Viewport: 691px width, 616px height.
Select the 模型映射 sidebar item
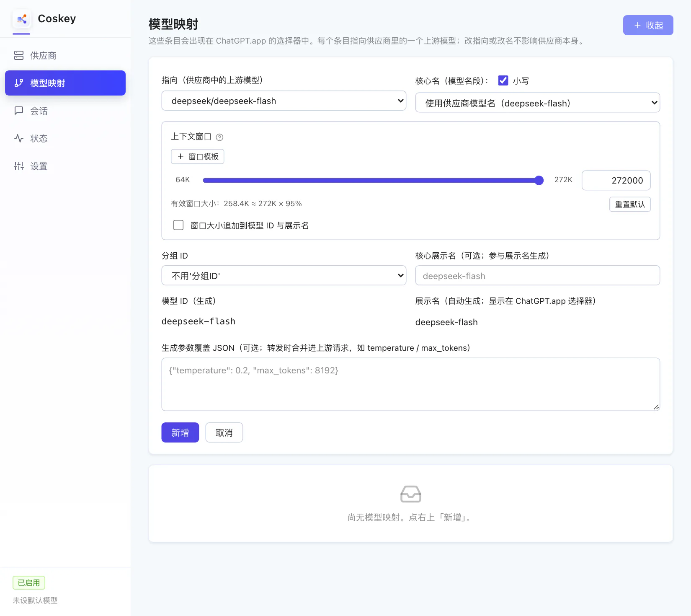click(x=65, y=83)
